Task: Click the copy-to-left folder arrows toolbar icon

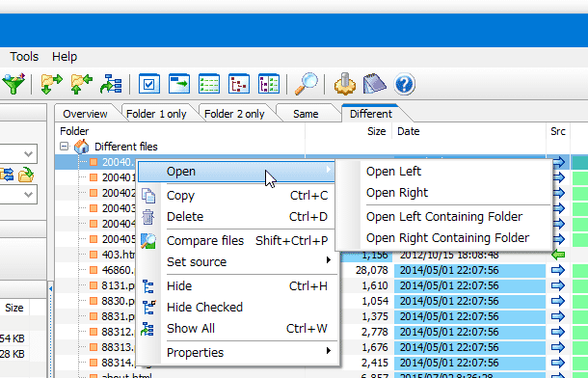Action: [x=81, y=84]
